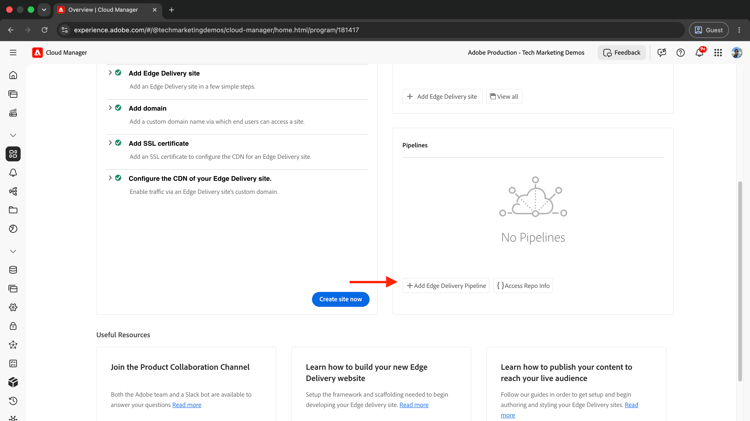750x421 pixels.
Task: Collapse the second sidebar section chevron
Action: point(13,251)
